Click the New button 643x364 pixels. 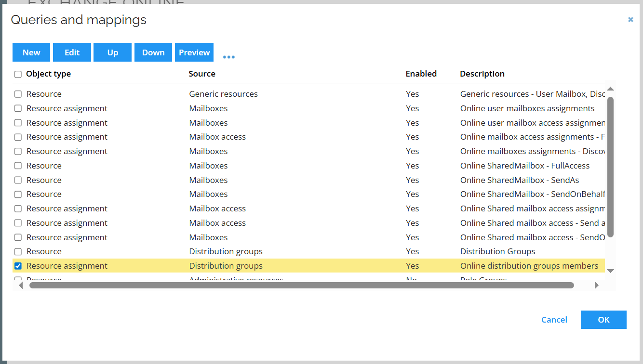(x=31, y=52)
